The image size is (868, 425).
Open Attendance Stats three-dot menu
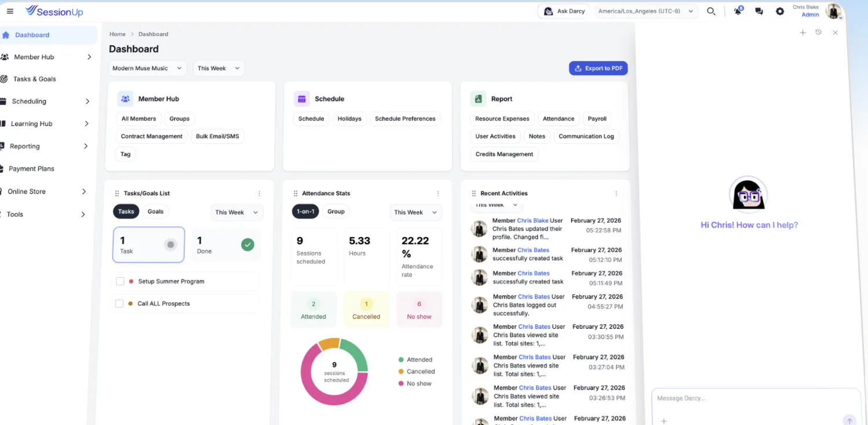click(x=438, y=193)
